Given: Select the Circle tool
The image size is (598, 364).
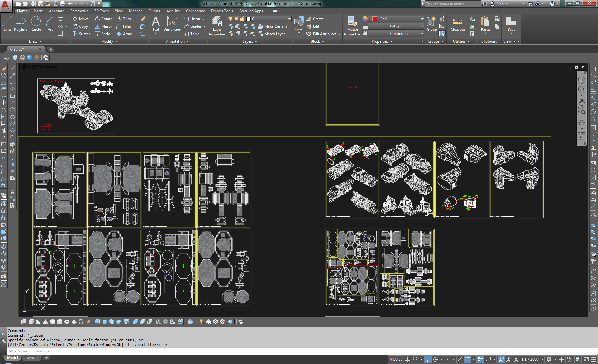Looking at the screenshot, I should click(36, 22).
